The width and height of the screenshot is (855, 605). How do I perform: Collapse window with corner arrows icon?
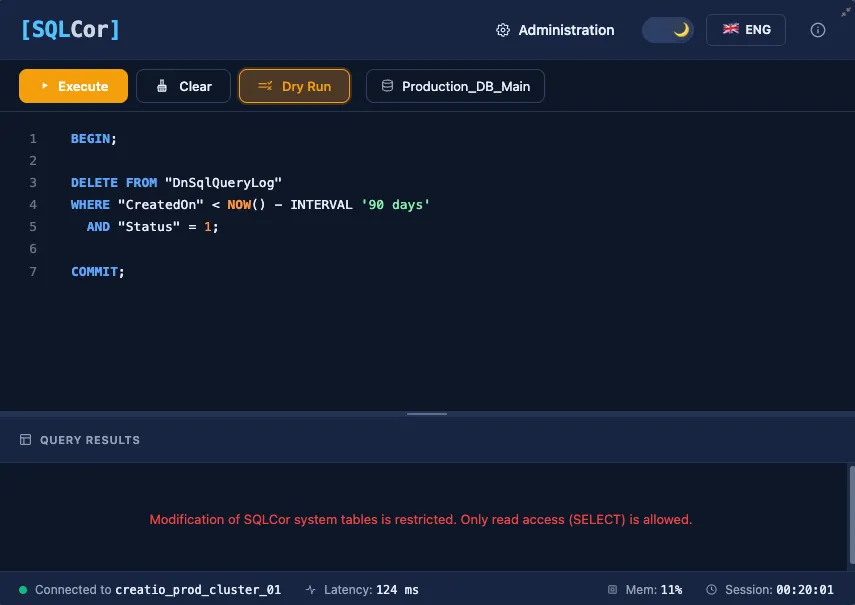(x=846, y=11)
